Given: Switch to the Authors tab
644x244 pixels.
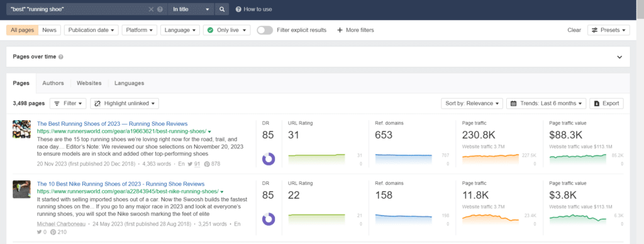Looking at the screenshot, I should [x=53, y=83].
